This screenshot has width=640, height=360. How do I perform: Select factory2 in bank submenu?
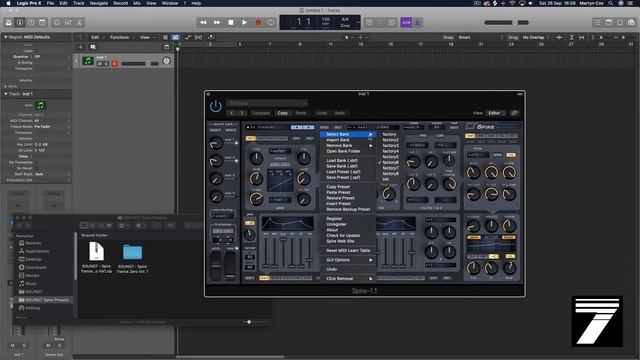[390, 140]
